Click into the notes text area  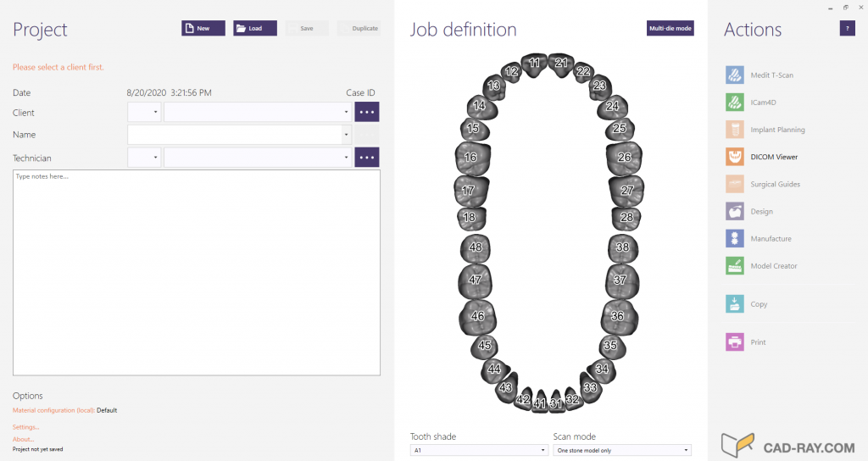point(197,271)
